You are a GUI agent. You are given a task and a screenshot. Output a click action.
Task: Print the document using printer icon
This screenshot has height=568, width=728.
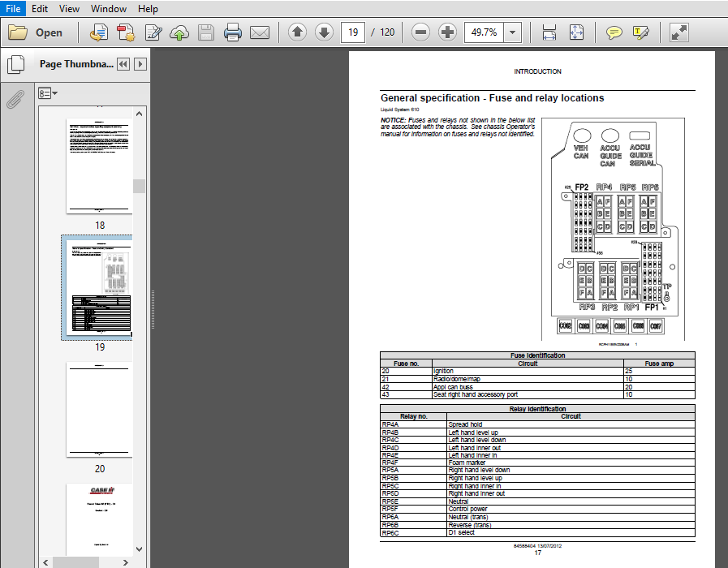coord(232,32)
